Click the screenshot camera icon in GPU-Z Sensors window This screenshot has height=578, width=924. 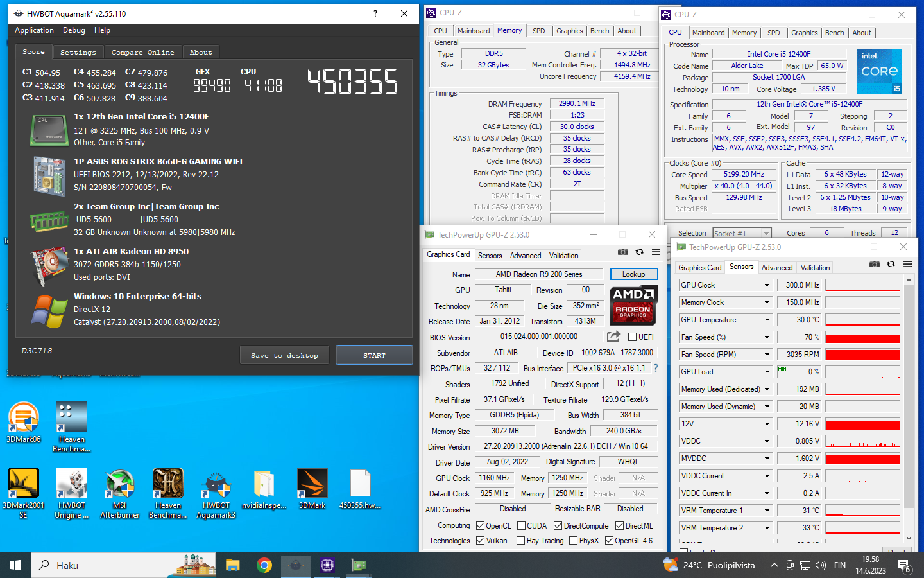875,264
